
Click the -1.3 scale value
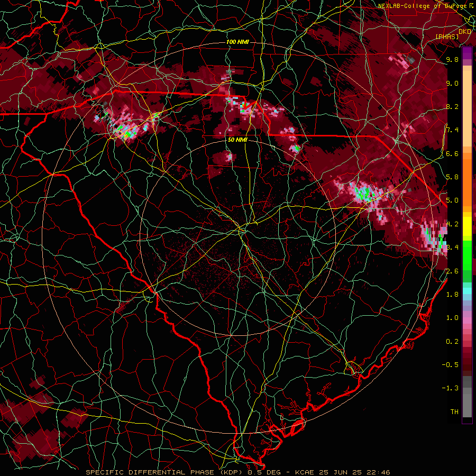[x=450, y=388]
